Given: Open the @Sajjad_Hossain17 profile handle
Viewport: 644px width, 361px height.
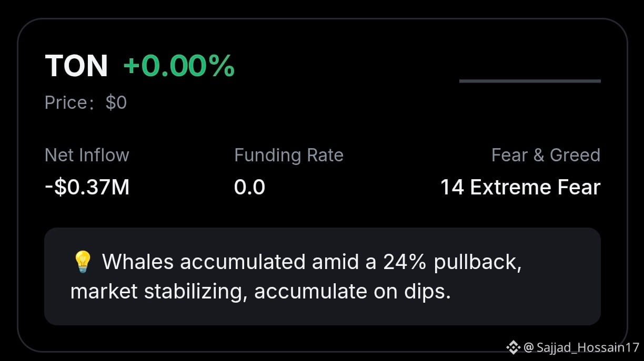Looking at the screenshot, I should (581, 347).
